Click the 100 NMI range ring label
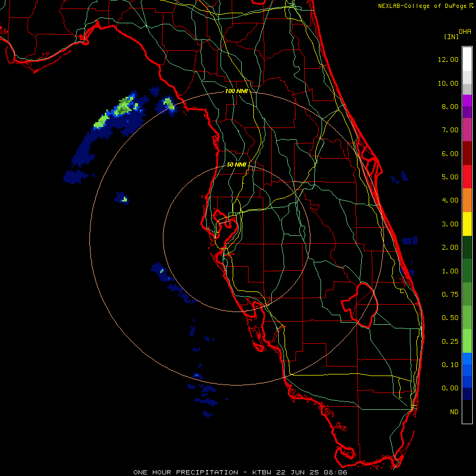The image size is (476, 476). coord(236,91)
